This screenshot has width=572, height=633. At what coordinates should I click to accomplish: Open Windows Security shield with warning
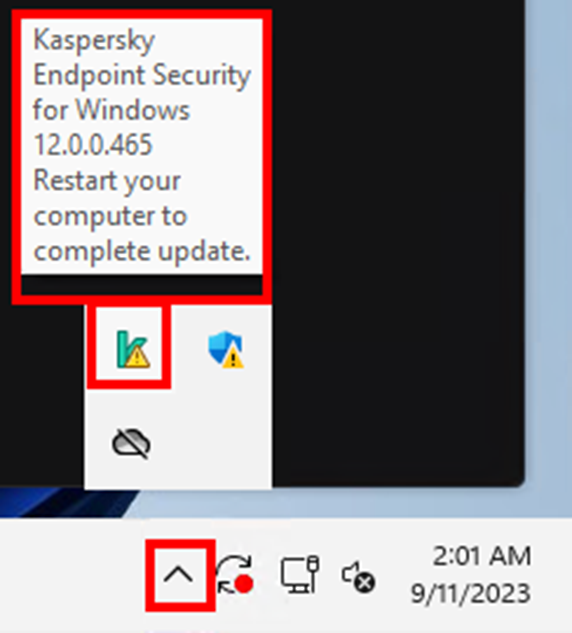tap(226, 350)
